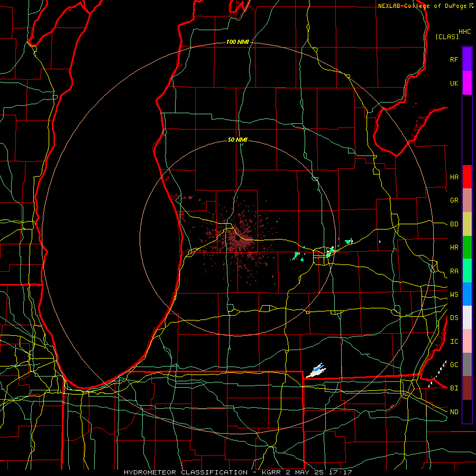The height and width of the screenshot is (476, 476).
Task: Select the dusty pink GR graupel swatch
Action: (467, 200)
